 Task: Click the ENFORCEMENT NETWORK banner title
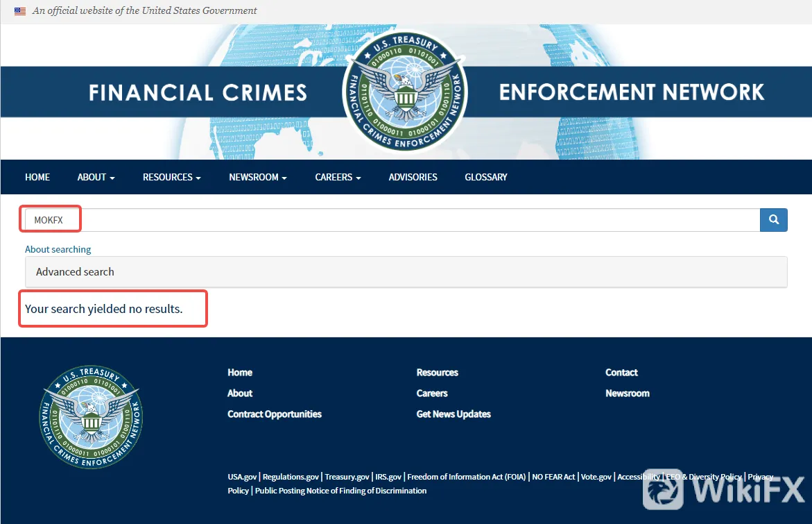[631, 92]
